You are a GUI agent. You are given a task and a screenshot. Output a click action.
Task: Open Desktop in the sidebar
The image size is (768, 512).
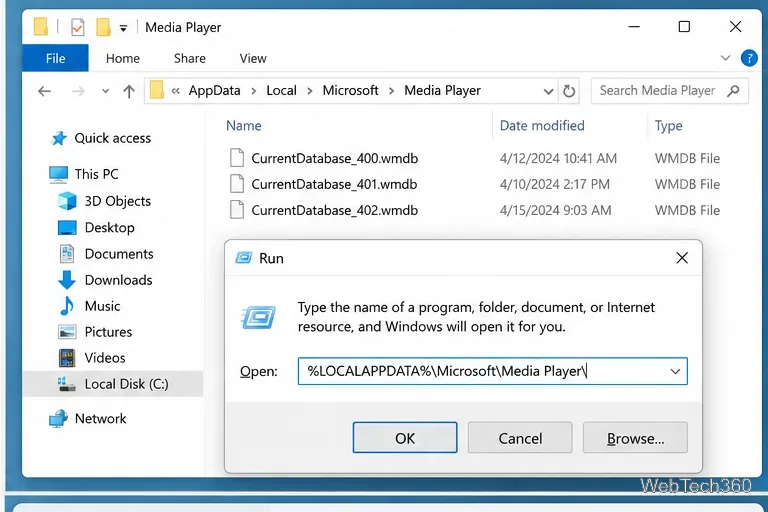[109, 227]
